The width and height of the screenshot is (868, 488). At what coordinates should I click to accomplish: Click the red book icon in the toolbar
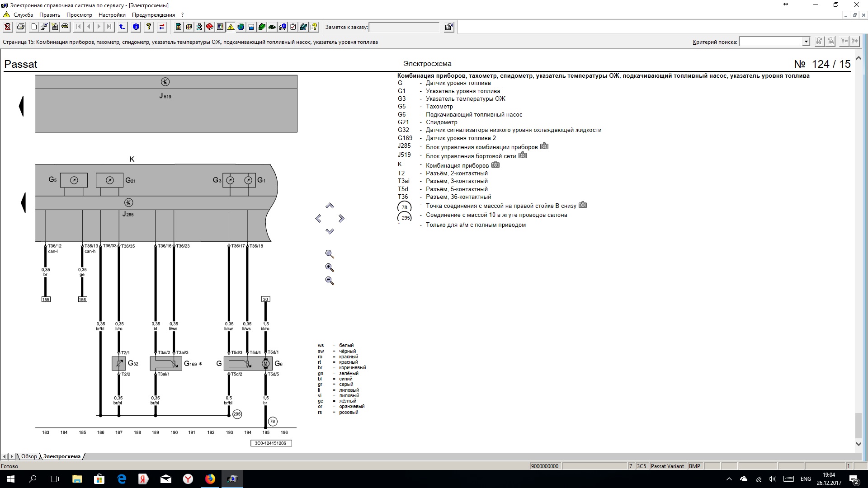coord(210,27)
